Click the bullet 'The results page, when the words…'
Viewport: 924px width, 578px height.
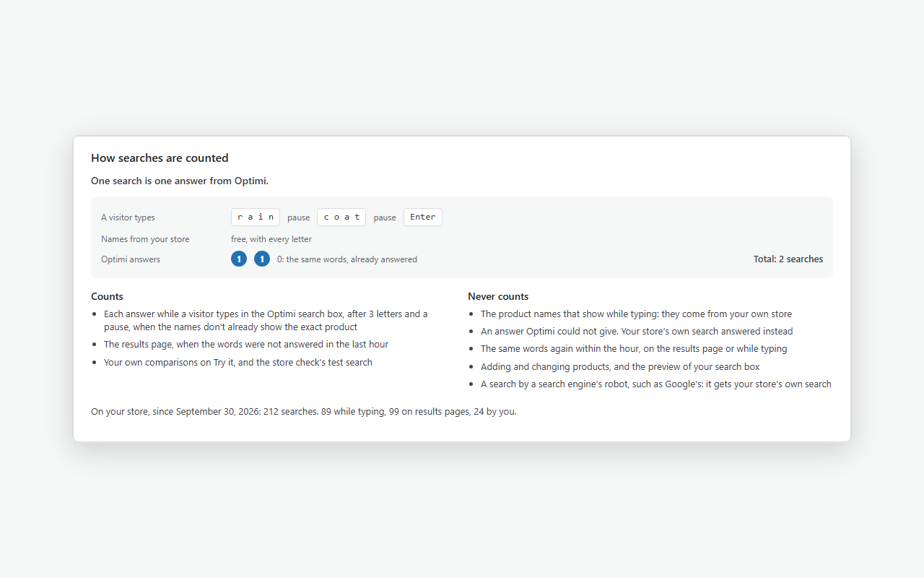(246, 345)
